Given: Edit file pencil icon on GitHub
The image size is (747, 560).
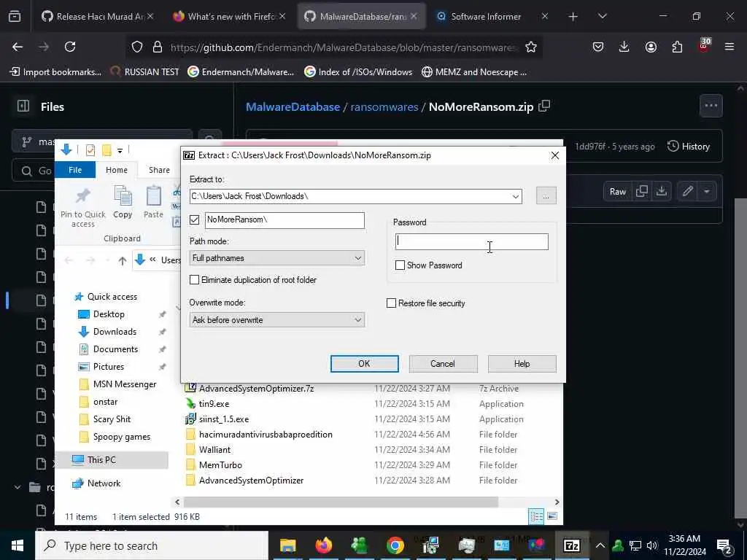Looking at the screenshot, I should pyautogui.click(x=687, y=192).
